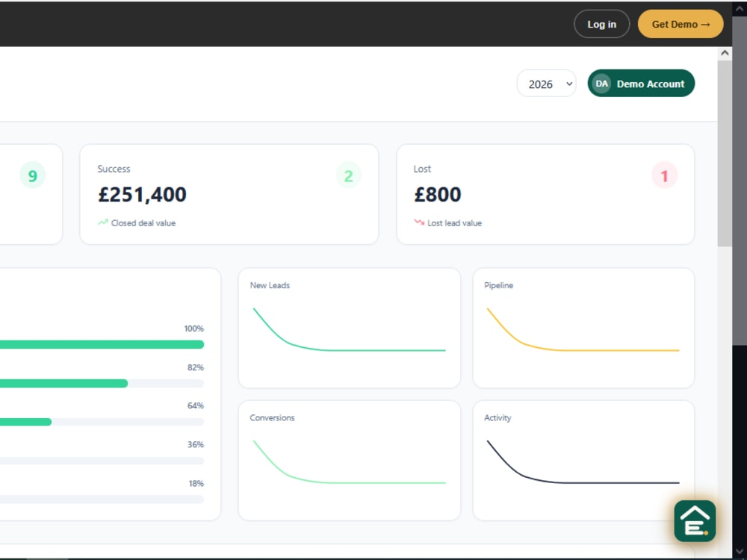Viewport: 747px width, 560px height.
Task: Click the 36% progress bar
Action: (x=102, y=461)
